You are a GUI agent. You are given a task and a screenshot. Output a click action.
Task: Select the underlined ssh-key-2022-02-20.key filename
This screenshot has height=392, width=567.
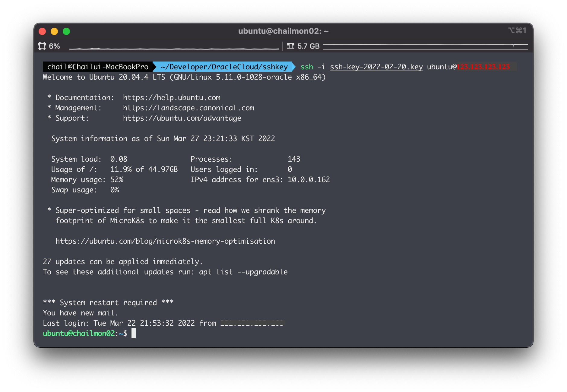(x=376, y=67)
